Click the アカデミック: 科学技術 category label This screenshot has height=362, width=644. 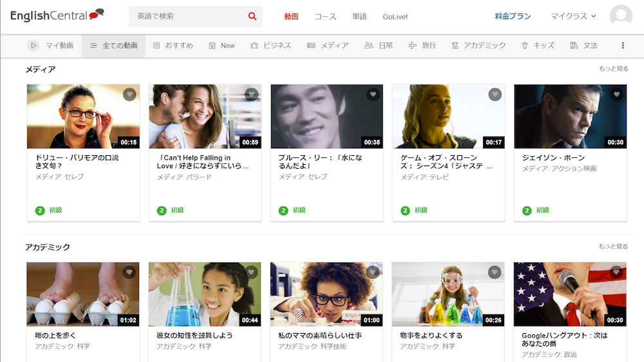312,347
